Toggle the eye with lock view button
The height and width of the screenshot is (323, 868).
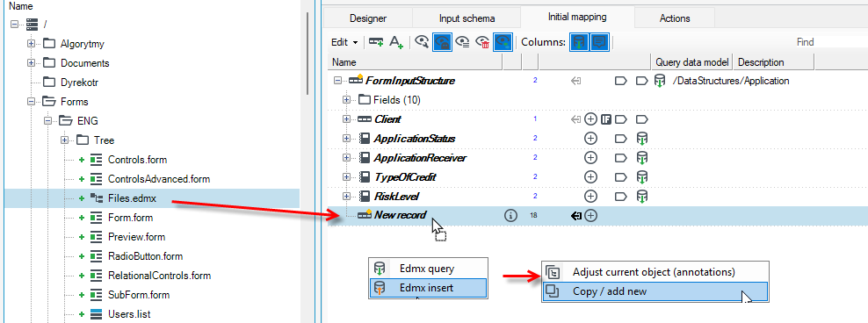point(442,42)
